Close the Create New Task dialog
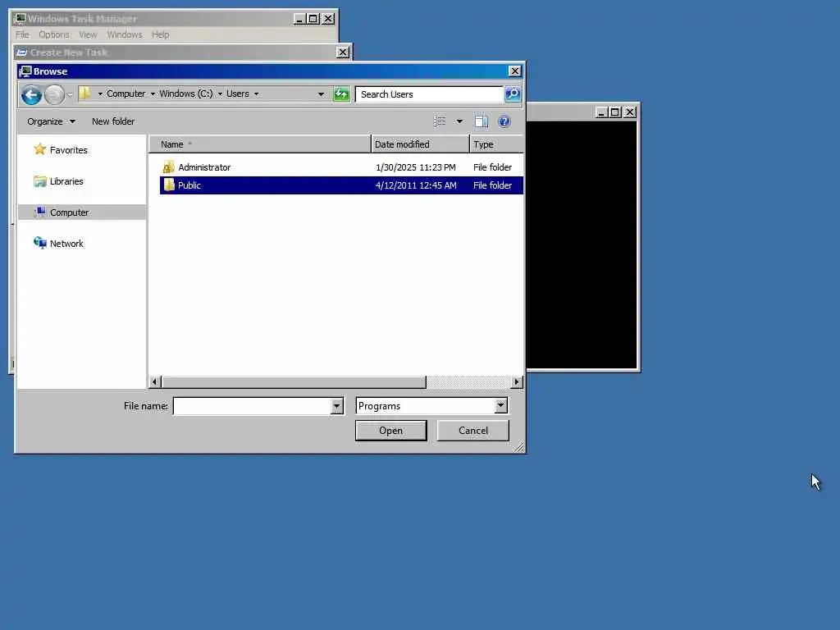The width and height of the screenshot is (840, 630). click(343, 52)
